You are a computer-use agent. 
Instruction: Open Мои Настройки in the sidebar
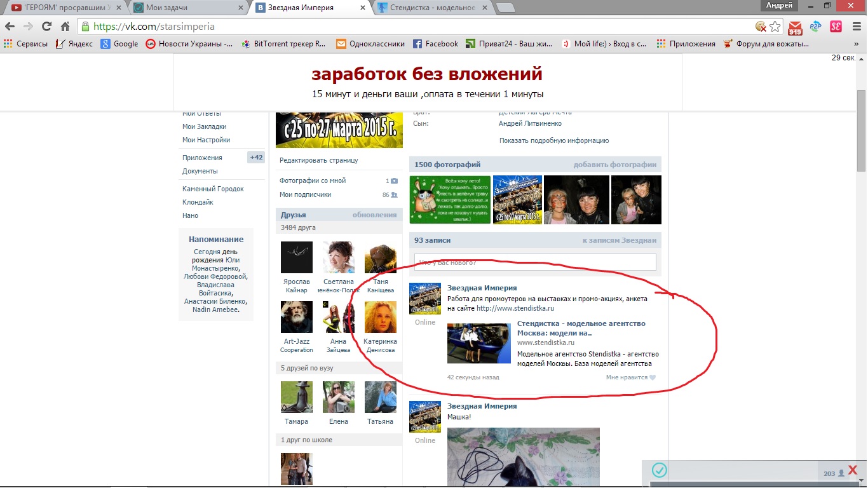(x=206, y=140)
